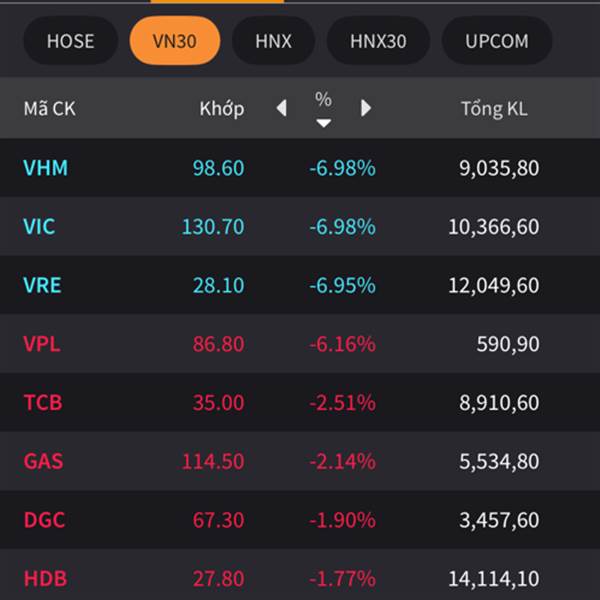Select the GAS ticker symbol
Screen dimensions: 600x600
(43, 462)
